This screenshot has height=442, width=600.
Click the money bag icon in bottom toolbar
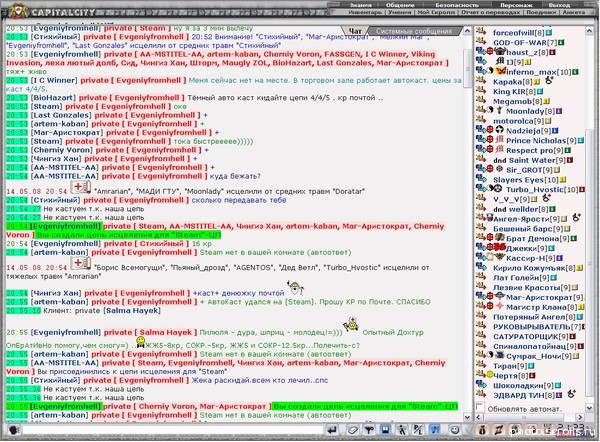(482, 430)
